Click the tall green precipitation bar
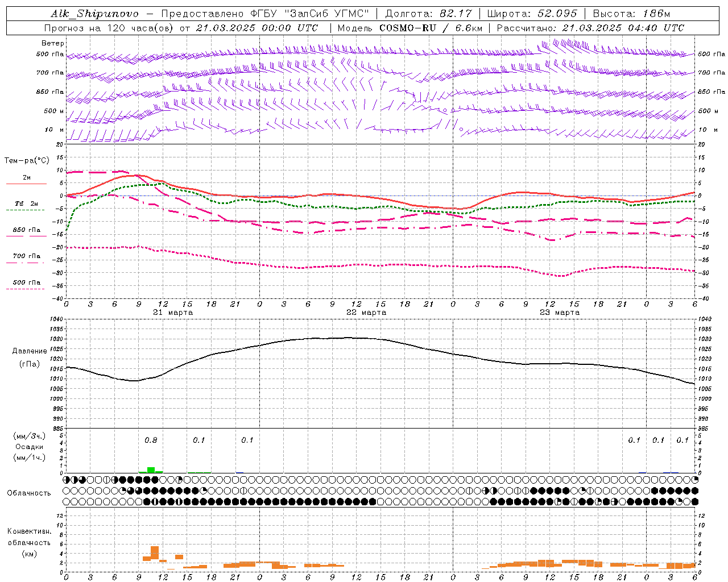This screenshot has width=728, height=582. (x=151, y=470)
